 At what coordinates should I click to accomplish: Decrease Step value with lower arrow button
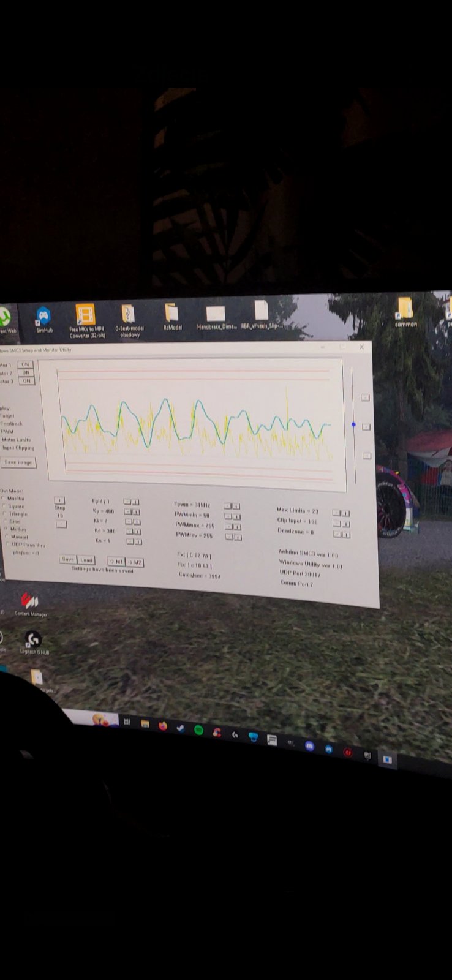(61, 524)
